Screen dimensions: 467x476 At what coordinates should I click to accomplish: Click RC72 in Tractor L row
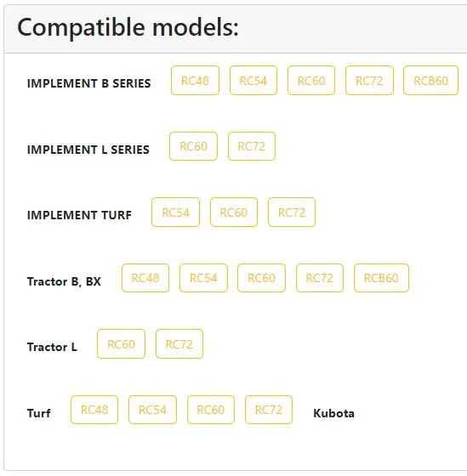pyautogui.click(x=179, y=344)
